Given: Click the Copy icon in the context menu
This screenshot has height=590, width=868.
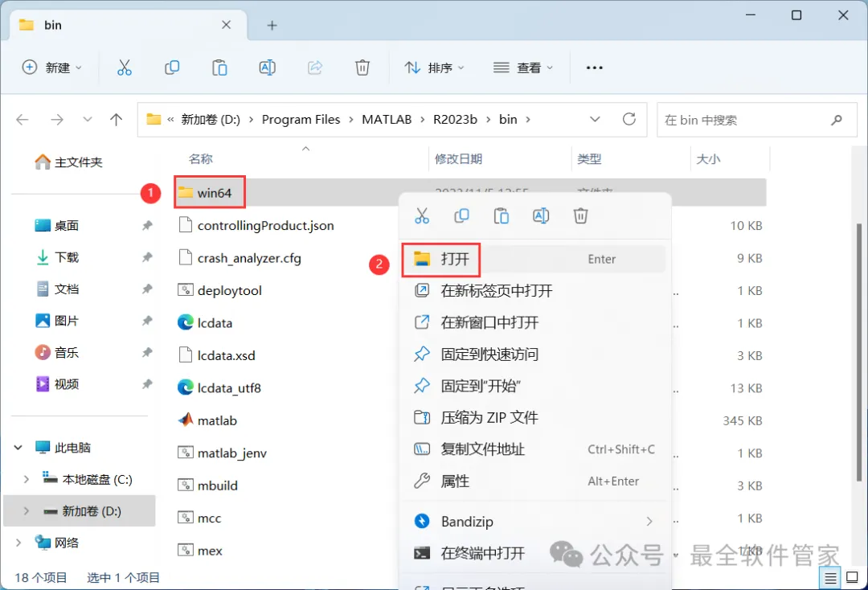Looking at the screenshot, I should tap(461, 216).
